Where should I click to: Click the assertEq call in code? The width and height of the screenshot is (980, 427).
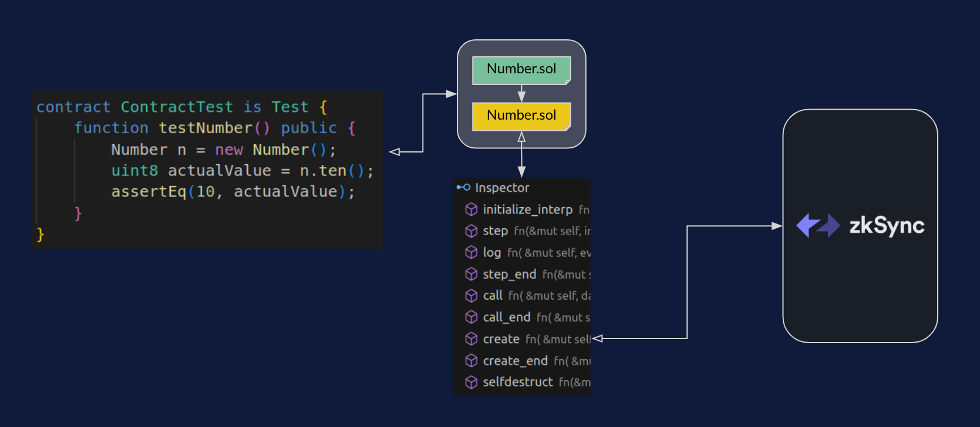point(149,192)
